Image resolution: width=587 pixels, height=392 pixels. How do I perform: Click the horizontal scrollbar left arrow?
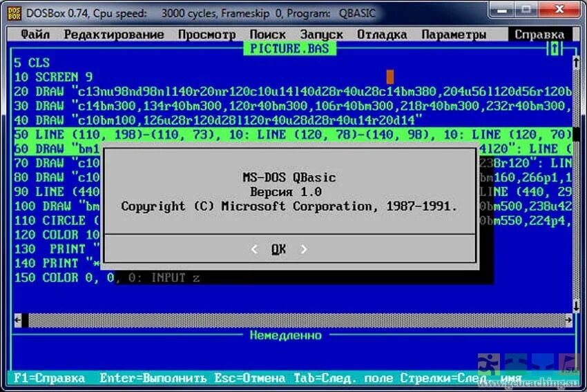pos(17,320)
